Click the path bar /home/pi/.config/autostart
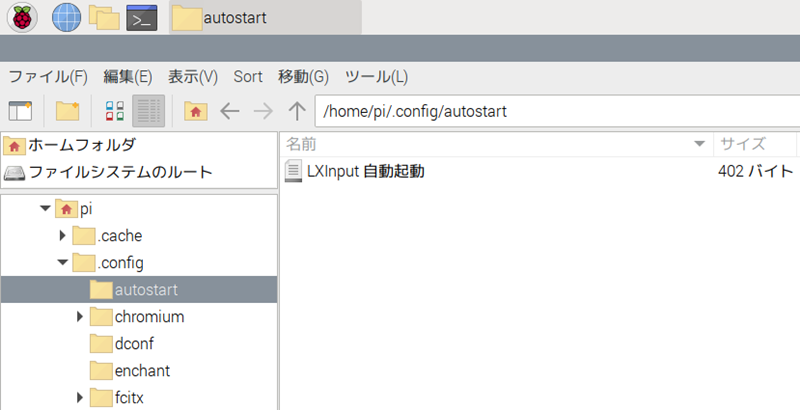 [x=557, y=111]
